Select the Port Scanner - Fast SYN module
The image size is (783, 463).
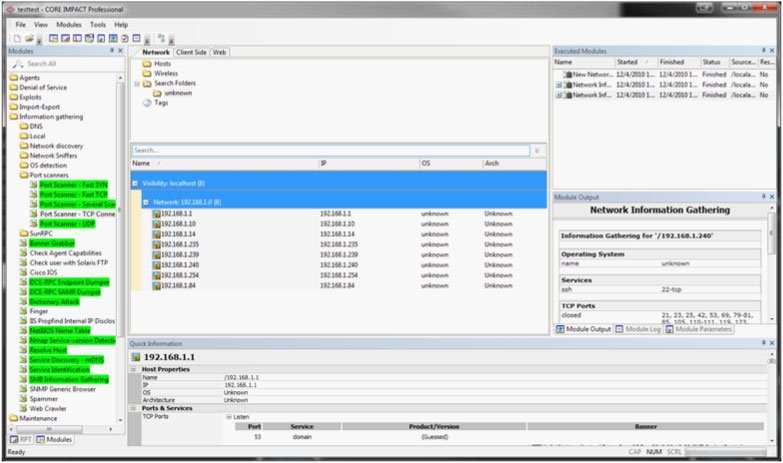[73, 185]
